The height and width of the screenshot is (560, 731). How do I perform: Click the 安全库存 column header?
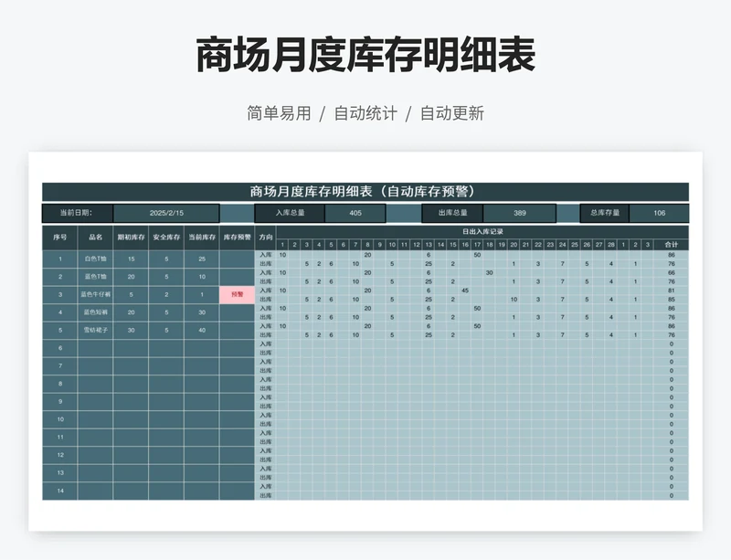pyautogui.click(x=166, y=238)
